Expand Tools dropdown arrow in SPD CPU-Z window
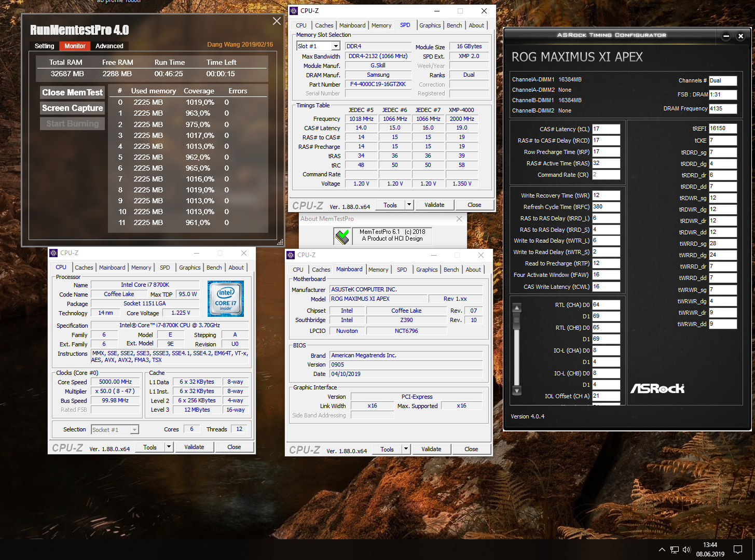Image resolution: width=755 pixels, height=560 pixels. (409, 205)
